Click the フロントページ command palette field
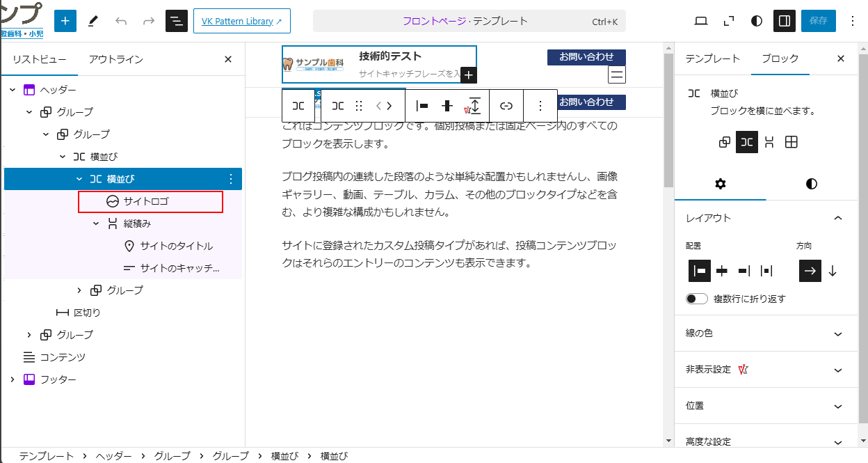Image resolution: width=868 pixels, height=463 pixels. click(x=469, y=21)
